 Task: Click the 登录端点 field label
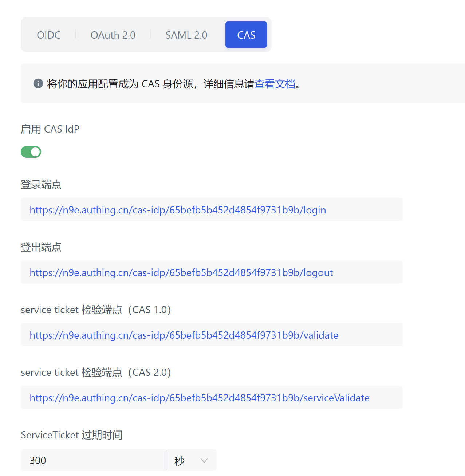pos(41,185)
